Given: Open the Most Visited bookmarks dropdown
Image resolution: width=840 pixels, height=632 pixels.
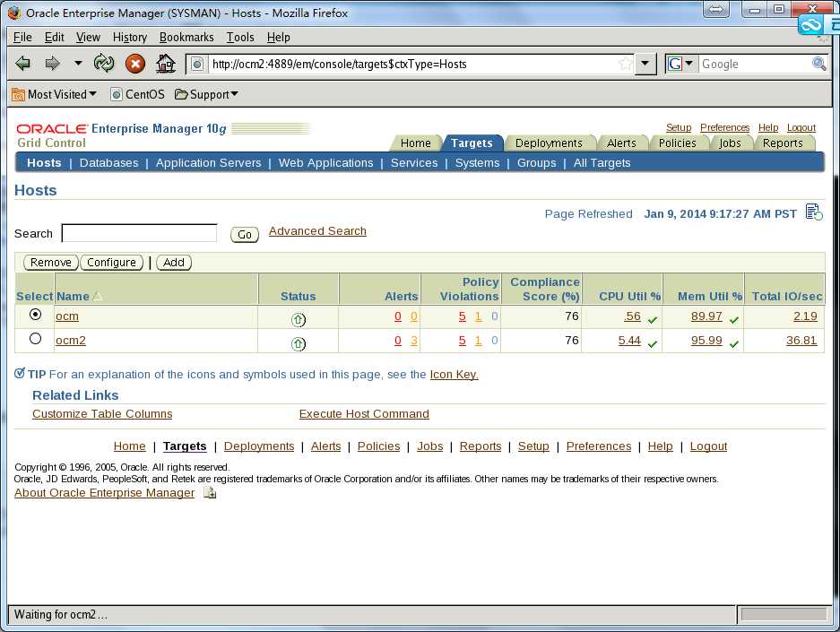Looking at the screenshot, I should pos(54,94).
